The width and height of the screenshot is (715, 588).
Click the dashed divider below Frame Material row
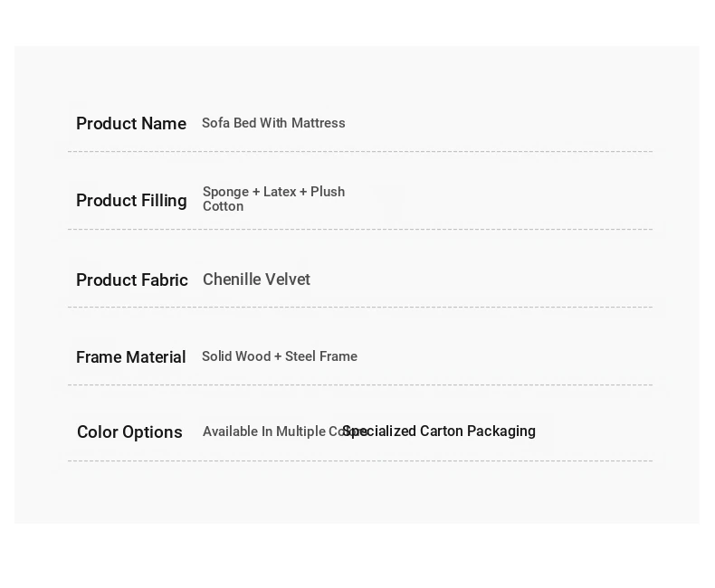coord(360,384)
